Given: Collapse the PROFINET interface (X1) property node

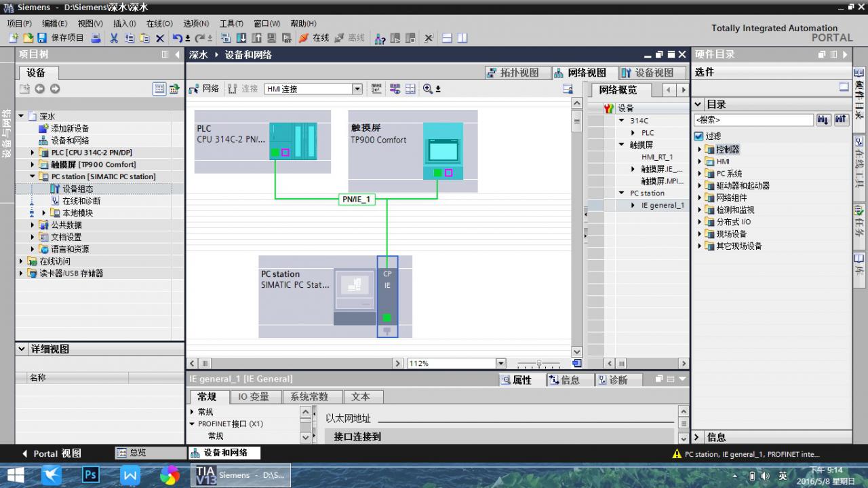Looking at the screenshot, I should [192, 424].
